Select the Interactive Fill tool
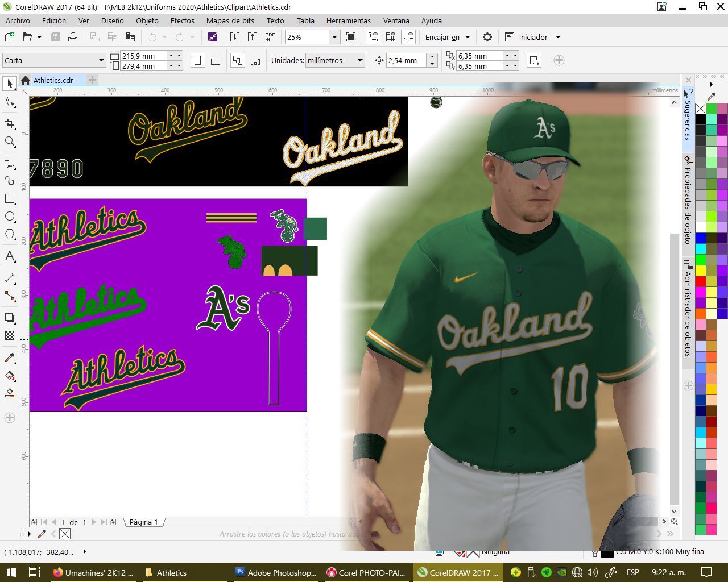Image resolution: width=728 pixels, height=582 pixels. [10, 375]
